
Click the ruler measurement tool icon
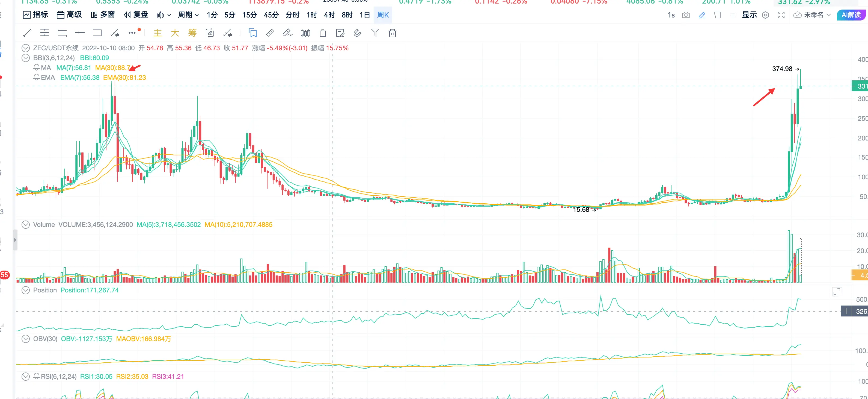(270, 33)
